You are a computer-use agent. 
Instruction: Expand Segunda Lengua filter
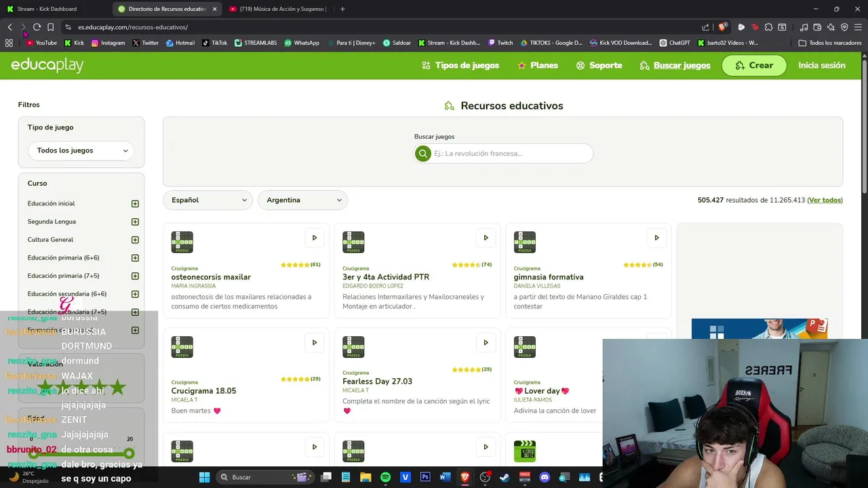point(135,222)
